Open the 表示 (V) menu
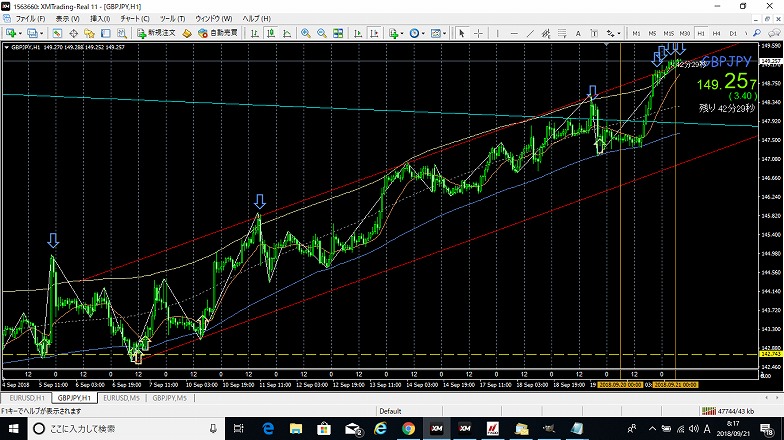 pos(67,18)
